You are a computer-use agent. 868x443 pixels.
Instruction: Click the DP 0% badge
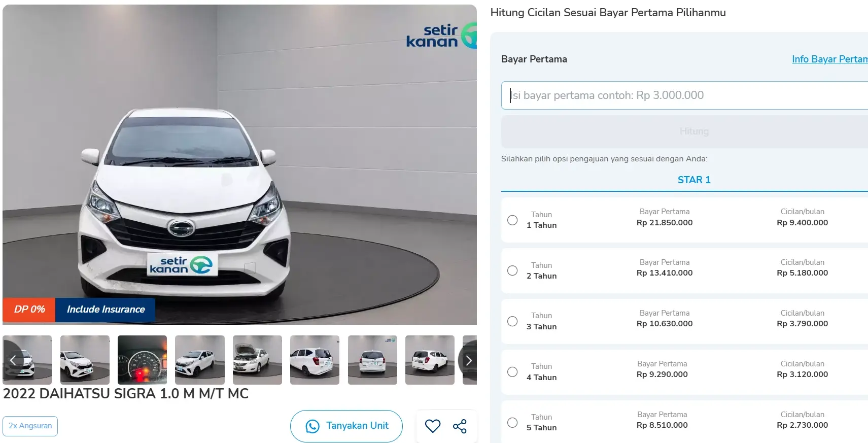[29, 310]
